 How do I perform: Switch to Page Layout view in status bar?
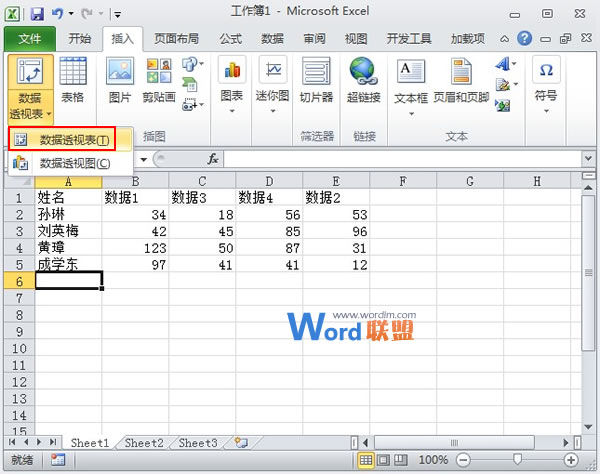[383, 459]
